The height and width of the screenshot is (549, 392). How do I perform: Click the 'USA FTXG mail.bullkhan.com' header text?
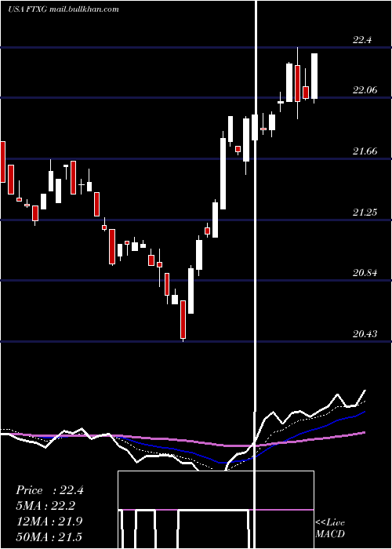click(64, 9)
